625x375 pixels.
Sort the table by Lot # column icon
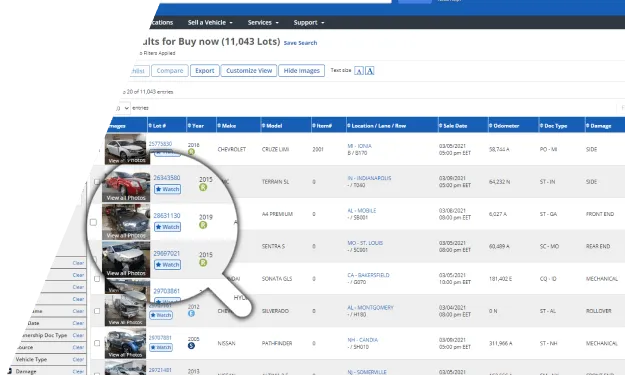click(150, 126)
